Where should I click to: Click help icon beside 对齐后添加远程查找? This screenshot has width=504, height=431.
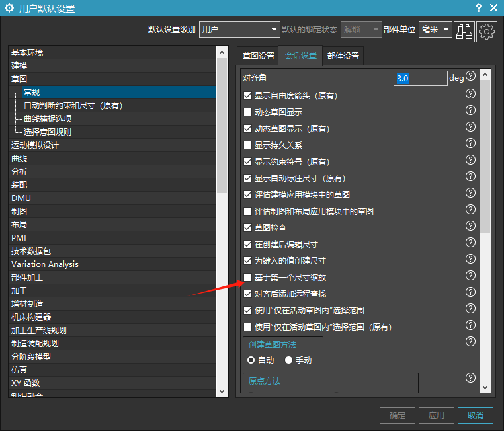coord(470,292)
